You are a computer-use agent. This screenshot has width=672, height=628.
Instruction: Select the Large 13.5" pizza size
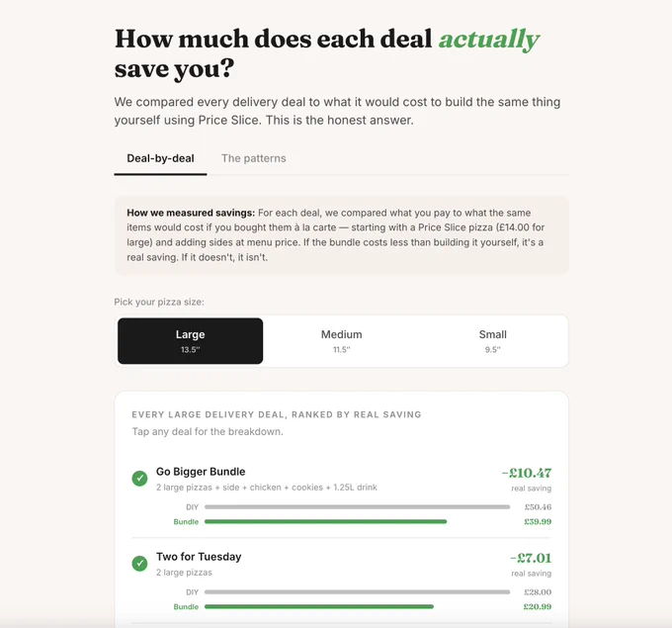click(x=191, y=341)
